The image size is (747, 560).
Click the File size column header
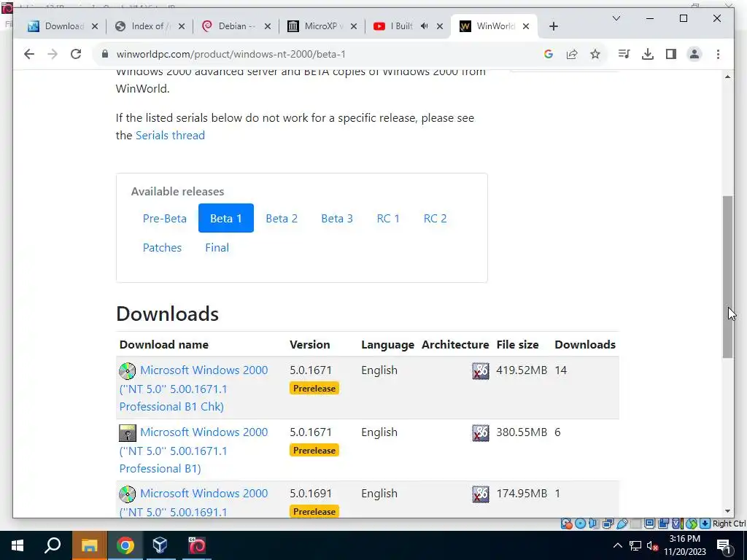[x=517, y=345]
